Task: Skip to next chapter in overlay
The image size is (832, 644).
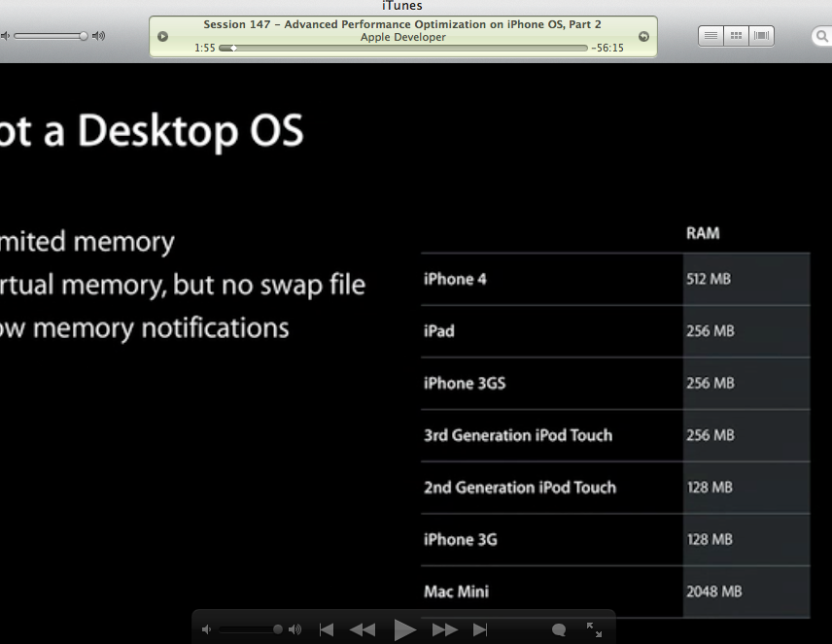Action: [480, 630]
